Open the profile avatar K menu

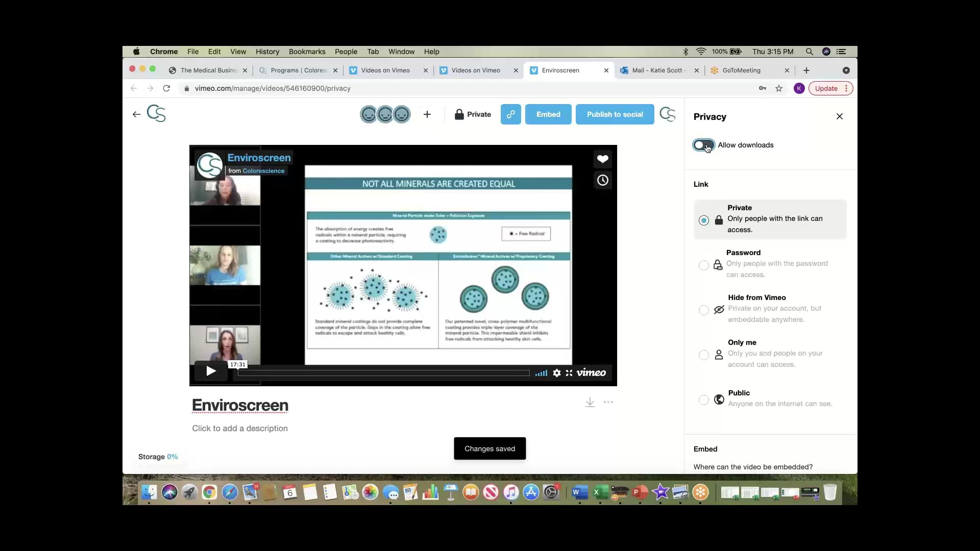coord(799,88)
